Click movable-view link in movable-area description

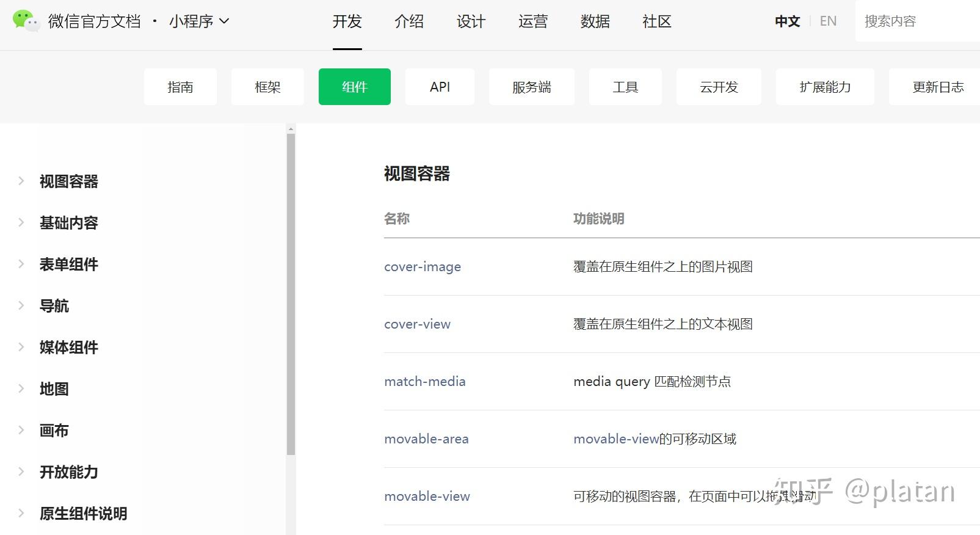point(616,439)
